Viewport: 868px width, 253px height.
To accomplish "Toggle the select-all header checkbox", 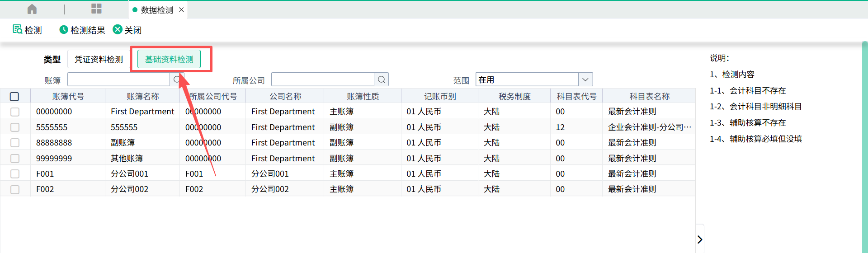I will [14, 96].
